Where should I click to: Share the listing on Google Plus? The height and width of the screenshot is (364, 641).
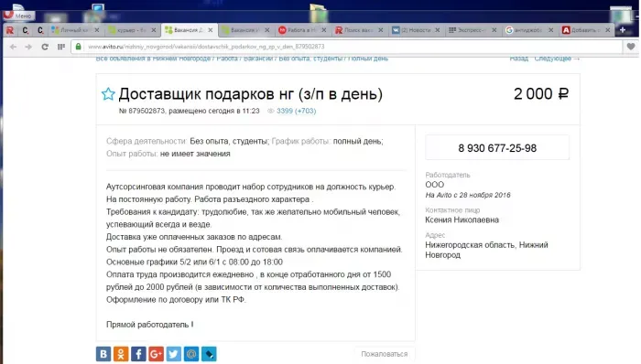157,354
